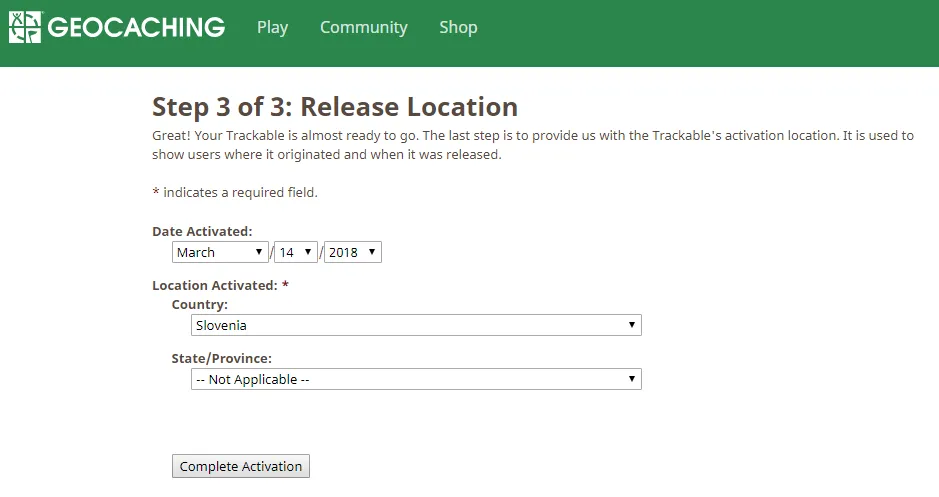Open the day dropdown showing 14

tap(296, 252)
